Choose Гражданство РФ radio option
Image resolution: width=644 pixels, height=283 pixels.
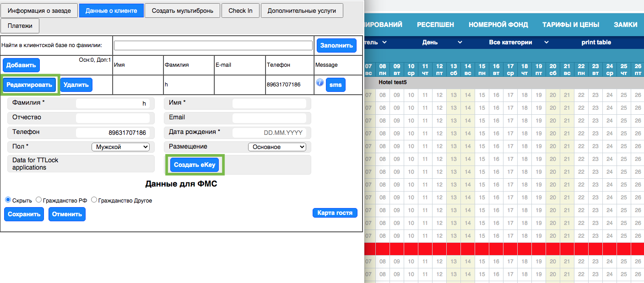[x=39, y=200]
